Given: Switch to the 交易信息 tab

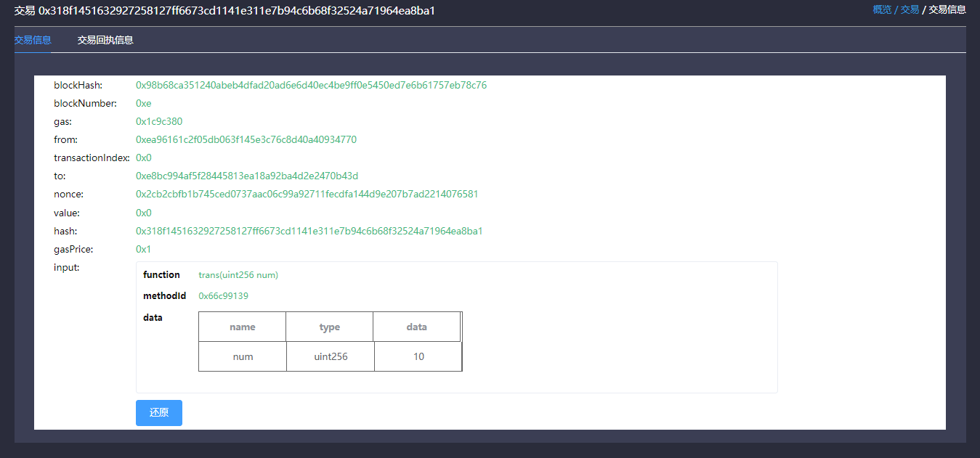Looking at the screenshot, I should point(33,40).
